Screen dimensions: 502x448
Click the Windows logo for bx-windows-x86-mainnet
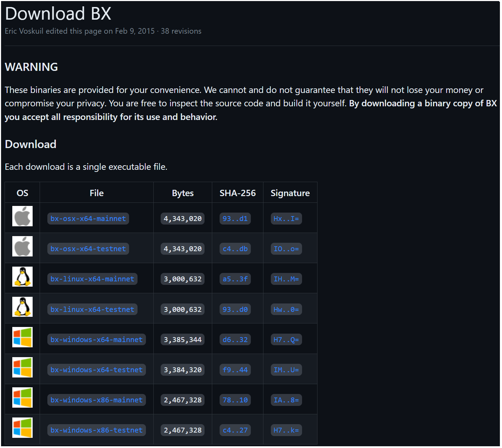pos(22,397)
